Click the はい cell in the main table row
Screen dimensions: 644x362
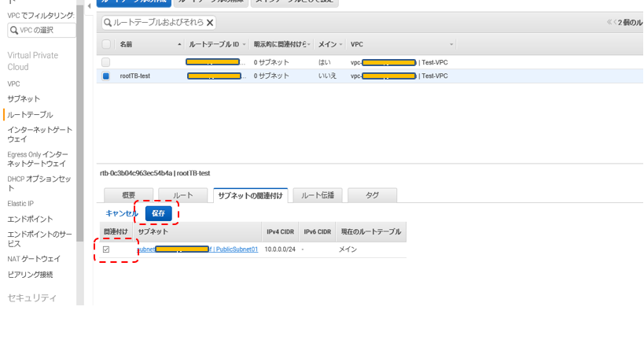coord(324,62)
